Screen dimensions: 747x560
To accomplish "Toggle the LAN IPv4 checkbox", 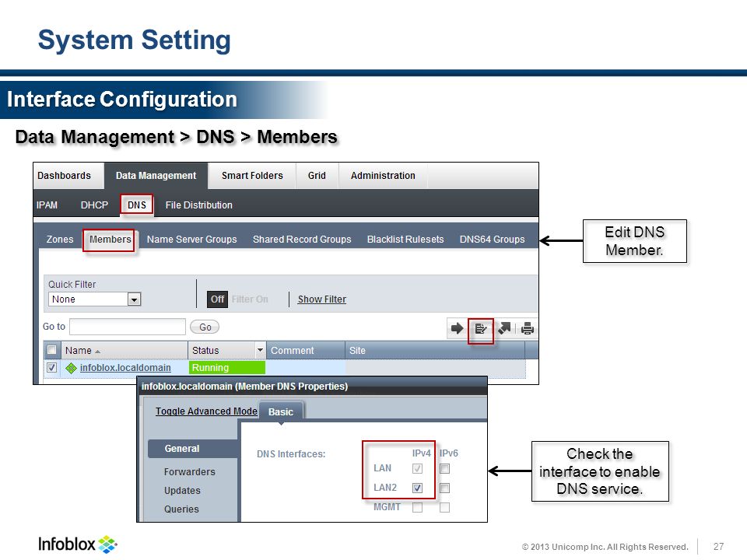I will coord(417,468).
